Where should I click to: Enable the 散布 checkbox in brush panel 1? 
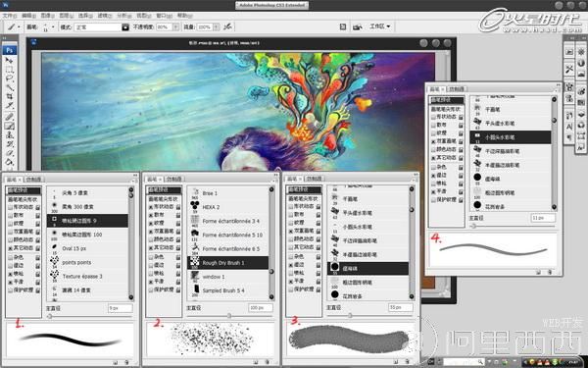coord(10,215)
